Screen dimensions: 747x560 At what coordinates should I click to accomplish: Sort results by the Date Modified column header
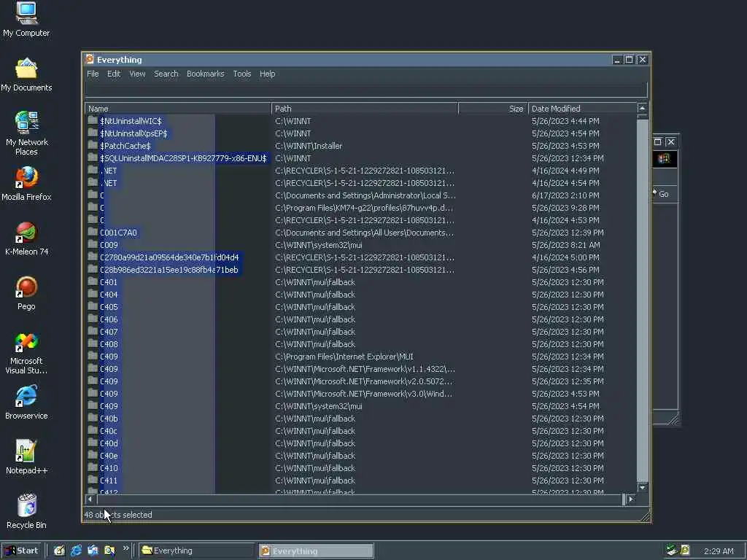coord(581,109)
